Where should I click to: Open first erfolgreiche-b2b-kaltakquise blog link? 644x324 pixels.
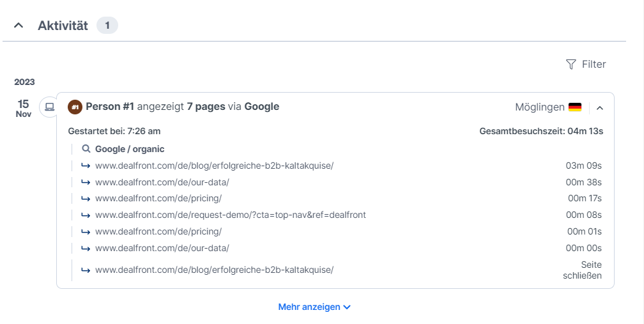pos(215,166)
